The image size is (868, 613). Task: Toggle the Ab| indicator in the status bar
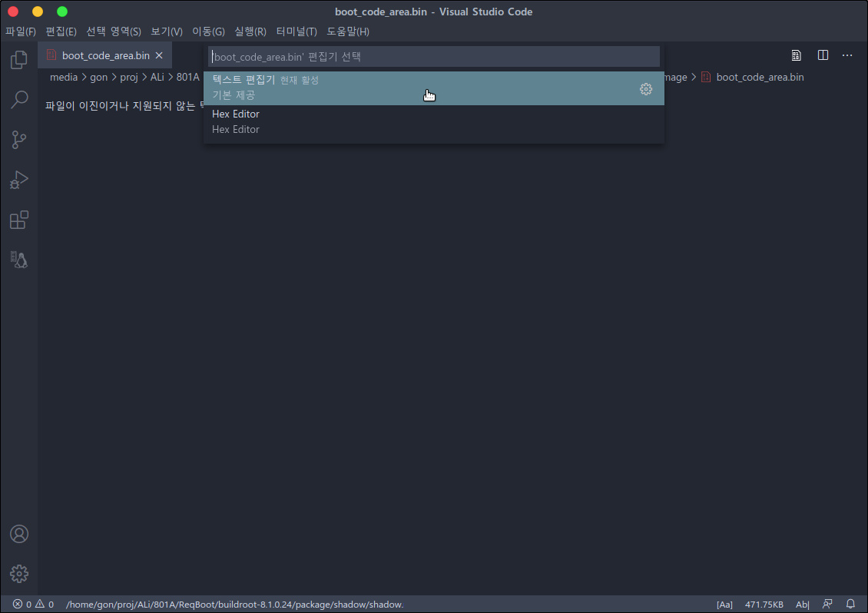(802, 604)
